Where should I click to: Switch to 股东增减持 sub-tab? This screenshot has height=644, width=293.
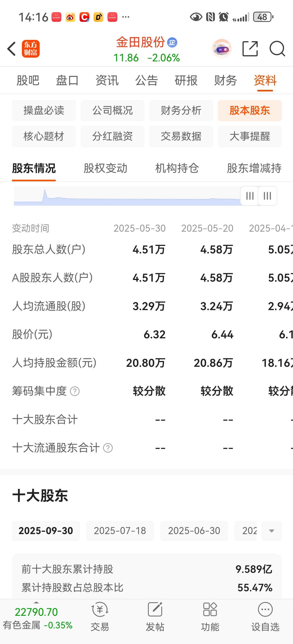click(x=254, y=168)
